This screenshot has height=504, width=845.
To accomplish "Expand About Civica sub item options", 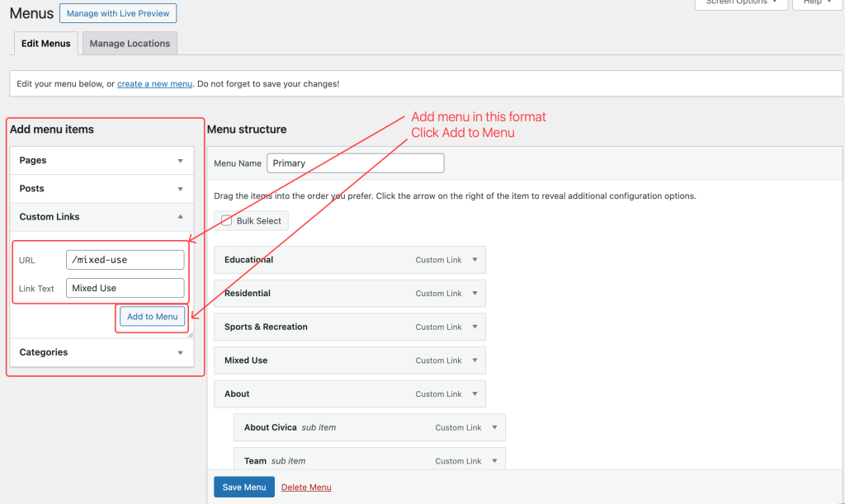I will pyautogui.click(x=494, y=427).
